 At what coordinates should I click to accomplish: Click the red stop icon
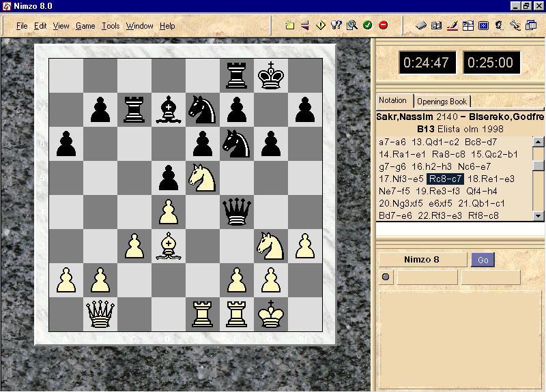click(383, 26)
